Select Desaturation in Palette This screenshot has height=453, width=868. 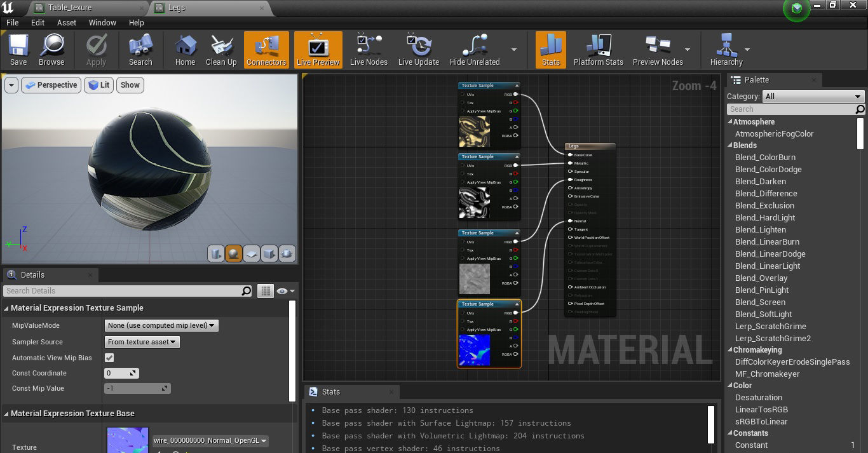coord(759,398)
